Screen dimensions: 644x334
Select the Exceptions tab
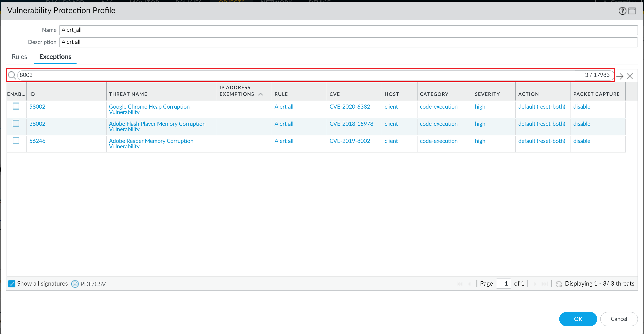tap(55, 57)
